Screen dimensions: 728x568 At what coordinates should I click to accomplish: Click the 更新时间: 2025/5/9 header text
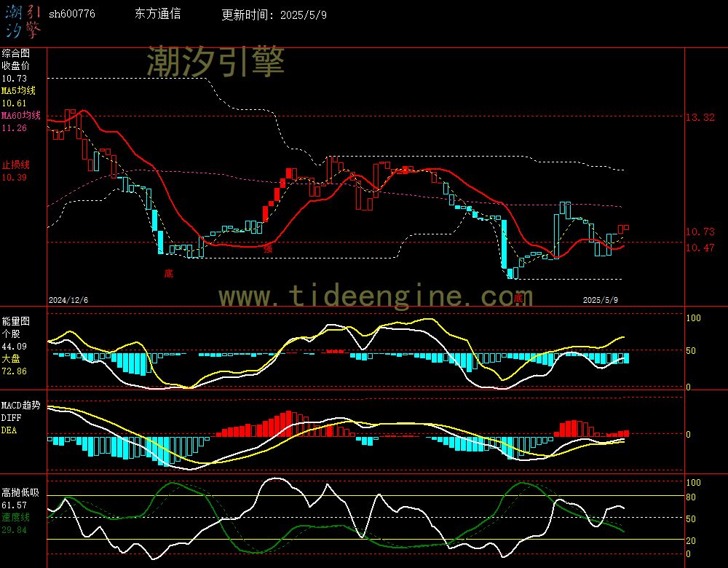coord(274,15)
